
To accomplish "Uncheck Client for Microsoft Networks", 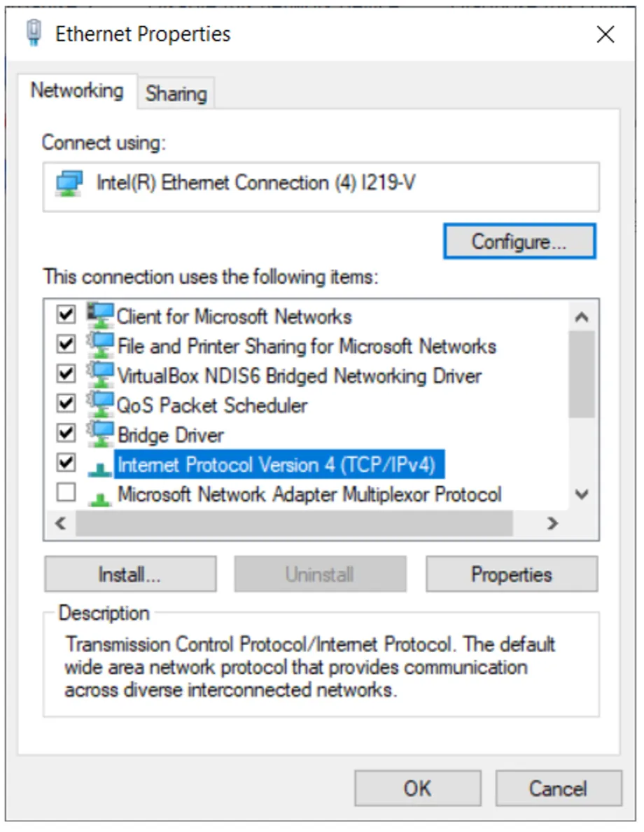I will pyautogui.click(x=66, y=314).
